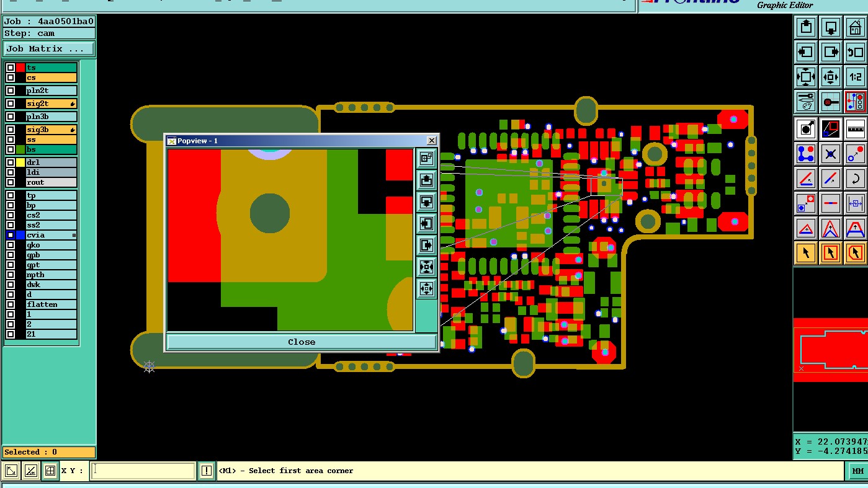The image size is (868, 488).
Task: Click Popview window pan right icon
Action: click(x=426, y=245)
